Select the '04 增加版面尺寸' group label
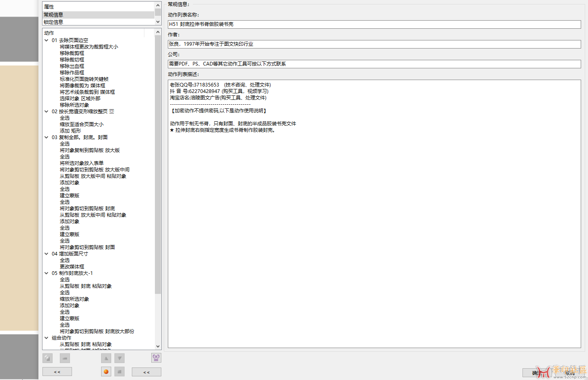The width and height of the screenshot is (588, 380). click(x=70, y=254)
